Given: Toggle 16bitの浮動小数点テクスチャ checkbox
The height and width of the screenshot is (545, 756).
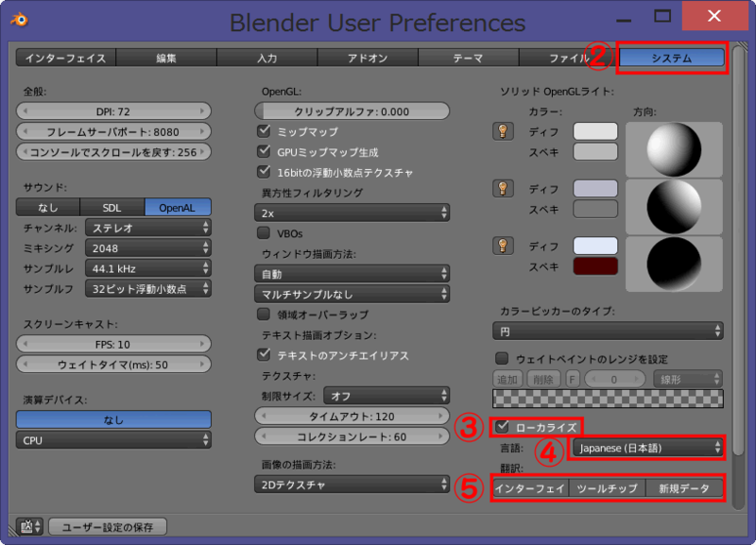Looking at the screenshot, I should pos(264,172).
